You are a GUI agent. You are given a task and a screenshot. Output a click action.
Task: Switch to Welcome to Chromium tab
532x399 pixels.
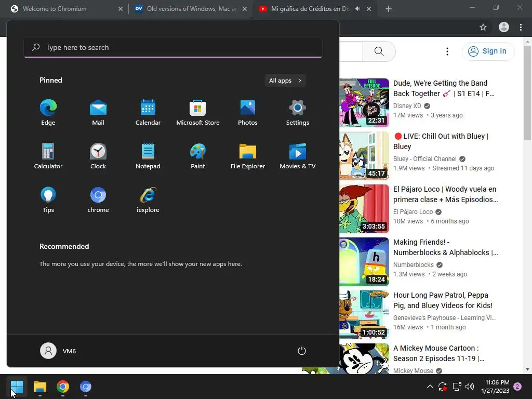(67, 9)
